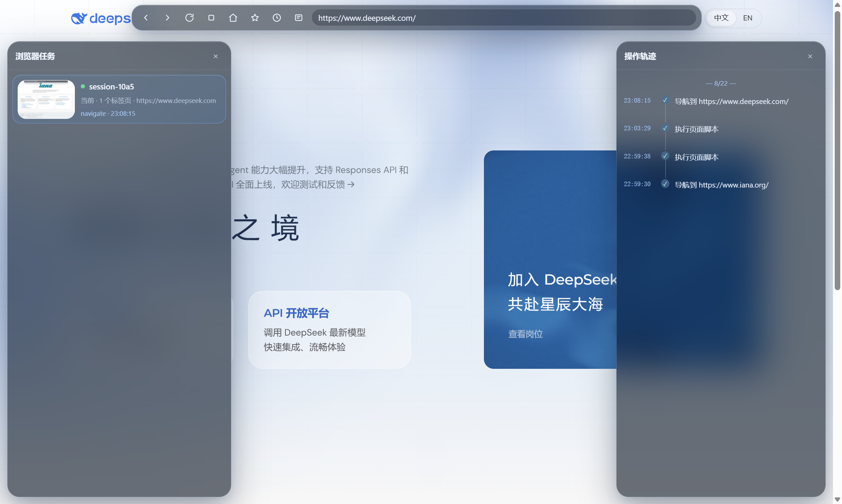Click the 23:08:15 timestamp in 操作轨迹
This screenshot has width=842, height=504.
click(x=637, y=100)
